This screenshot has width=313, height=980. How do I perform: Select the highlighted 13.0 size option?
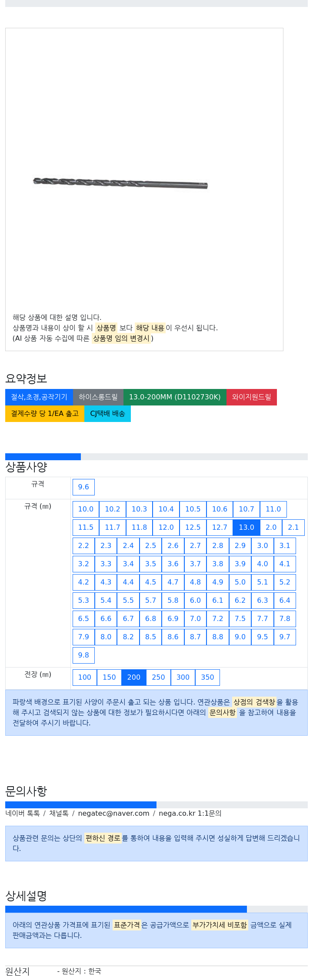tap(246, 528)
